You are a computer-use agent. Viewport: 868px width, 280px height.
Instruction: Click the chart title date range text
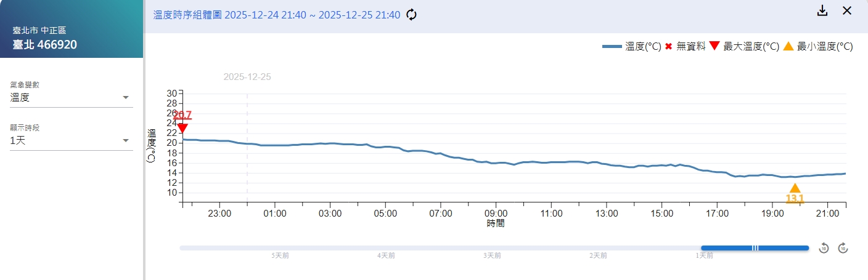[276, 15]
